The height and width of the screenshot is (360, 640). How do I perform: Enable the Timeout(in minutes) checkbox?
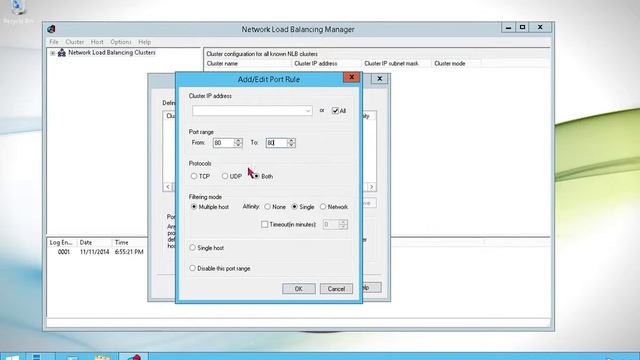click(264, 224)
